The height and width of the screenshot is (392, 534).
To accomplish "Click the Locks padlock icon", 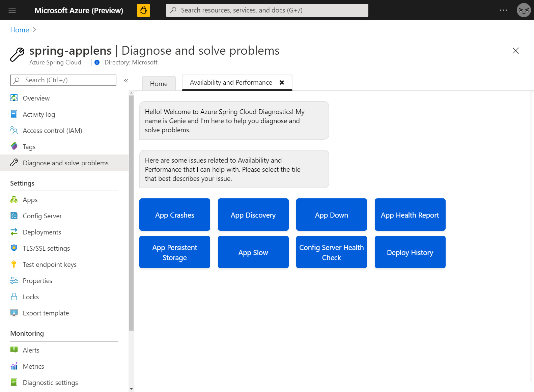I will tap(14, 297).
